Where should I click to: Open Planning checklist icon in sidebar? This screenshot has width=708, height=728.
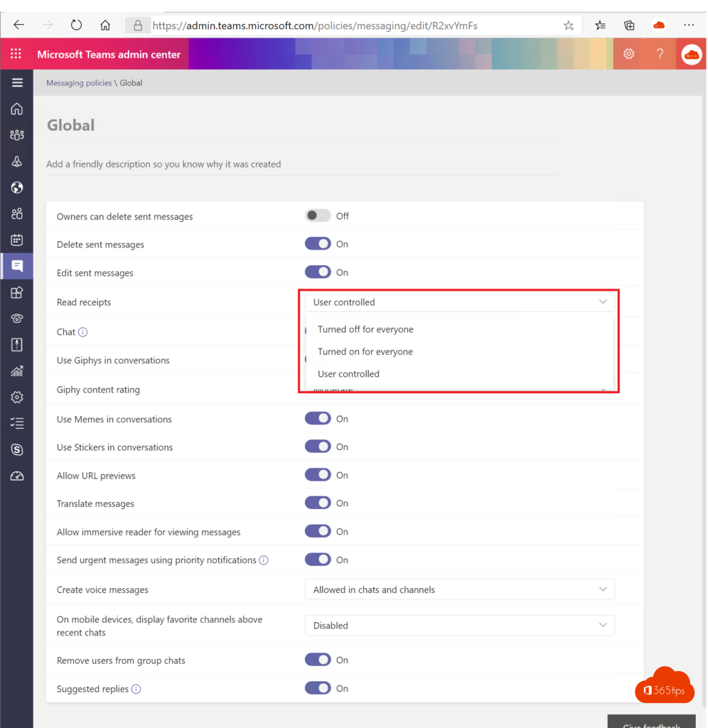pos(17,424)
